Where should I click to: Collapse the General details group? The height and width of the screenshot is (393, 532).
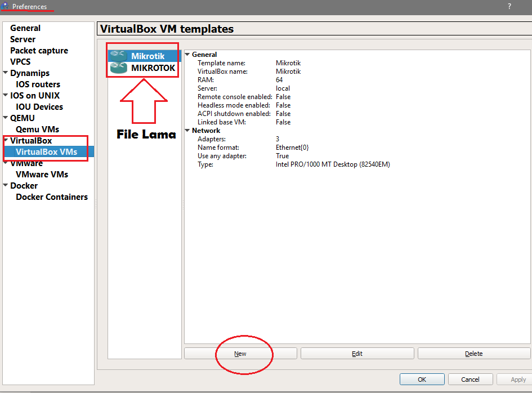click(x=187, y=54)
